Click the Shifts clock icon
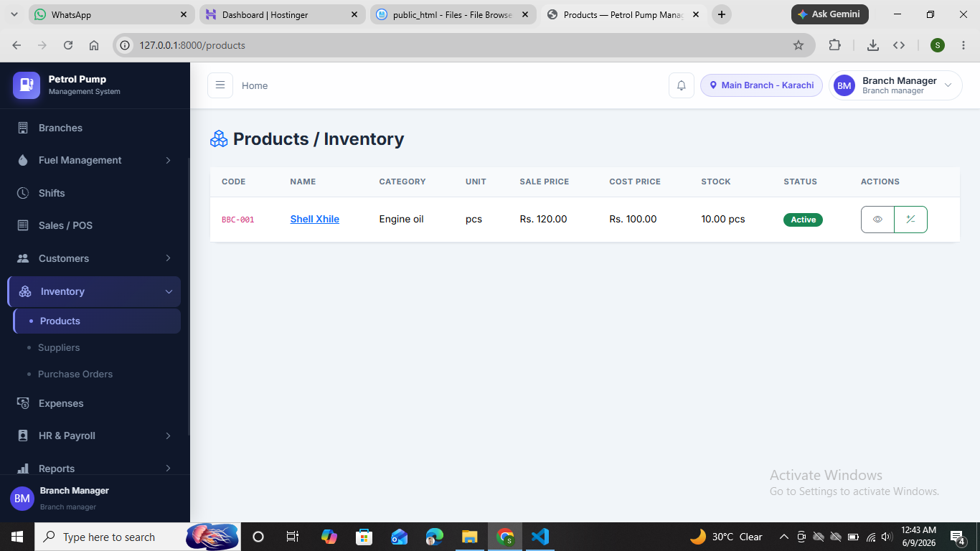 (23, 193)
